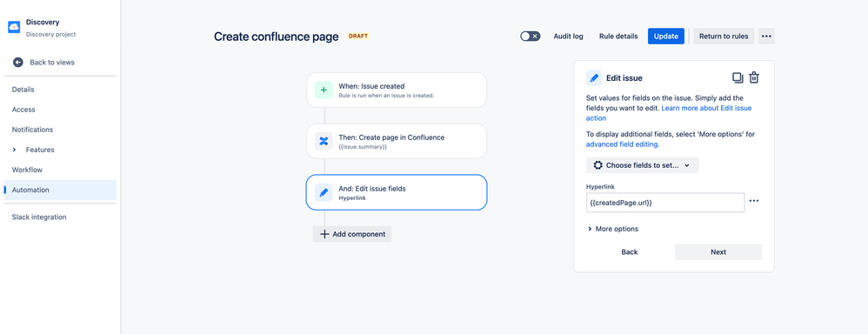Viewport: 868px width, 334px height.
Task: Open the three-dot menu beside Return to rules
Action: [x=766, y=36]
